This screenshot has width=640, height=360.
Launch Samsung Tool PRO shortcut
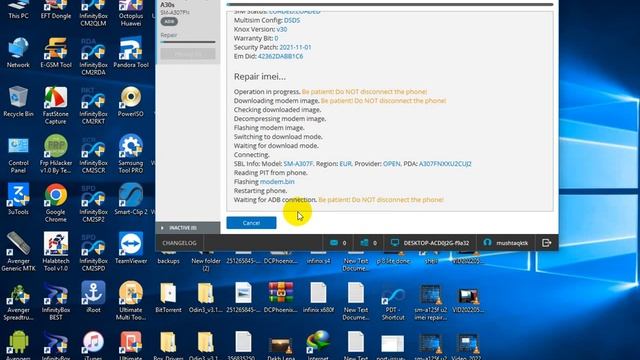[x=131, y=154]
